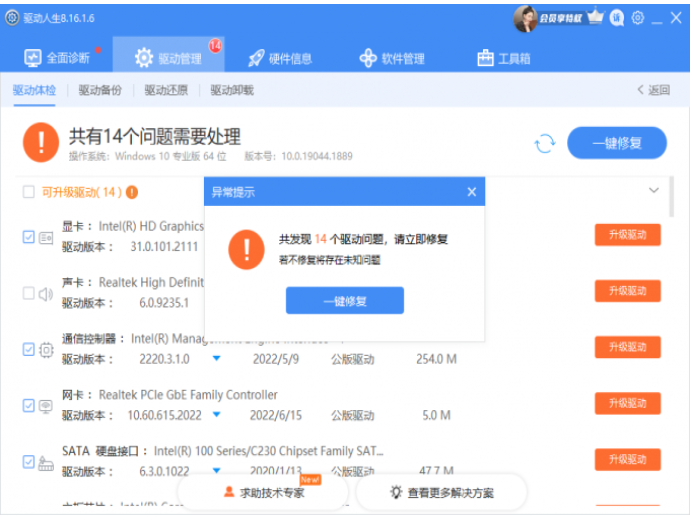
Task: Click the orange warning icon beside 可升级驱动
Action: [132, 192]
